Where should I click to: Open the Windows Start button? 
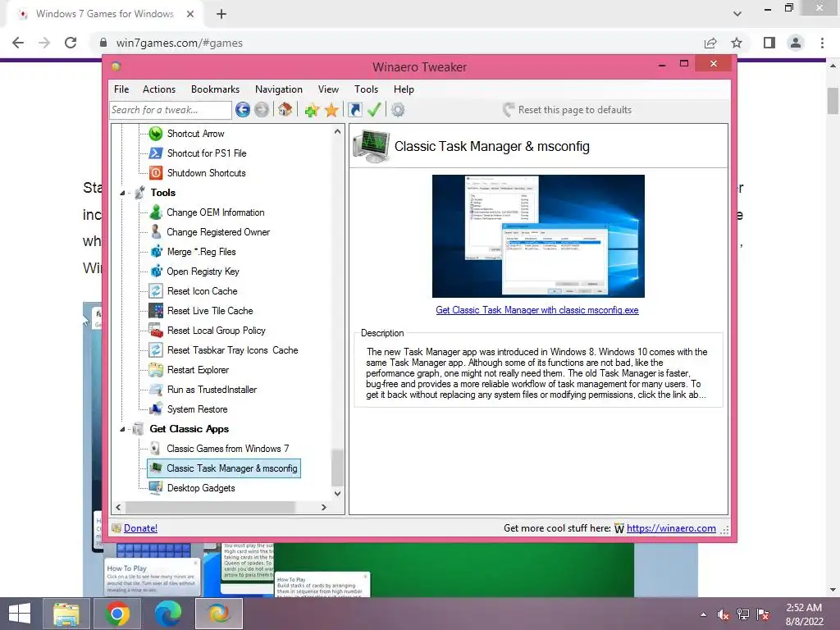(20, 614)
